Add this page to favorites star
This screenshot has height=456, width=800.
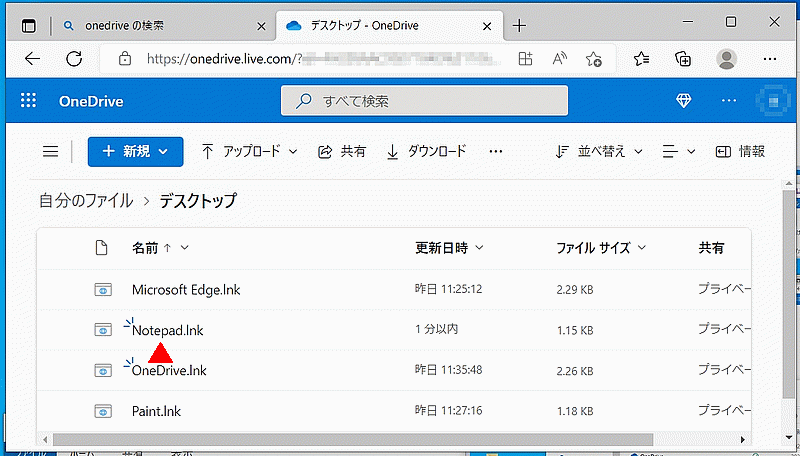pos(593,59)
